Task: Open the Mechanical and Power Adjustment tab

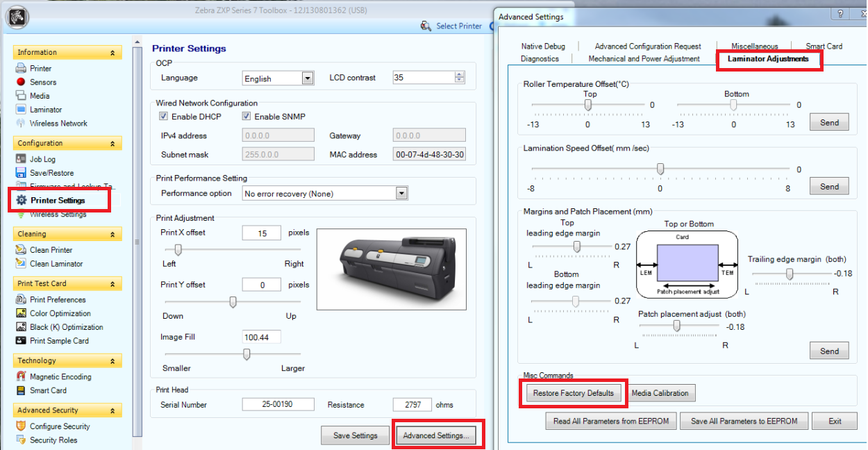Action: tap(644, 59)
